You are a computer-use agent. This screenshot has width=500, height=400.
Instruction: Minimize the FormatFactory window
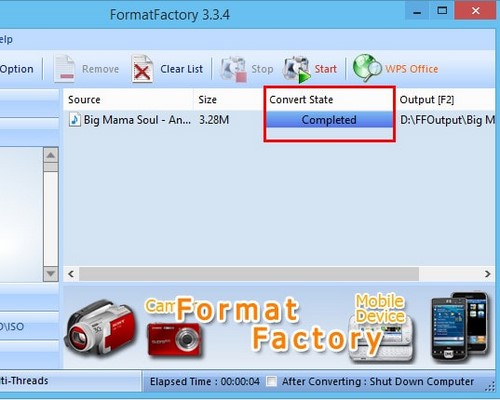(x=417, y=12)
